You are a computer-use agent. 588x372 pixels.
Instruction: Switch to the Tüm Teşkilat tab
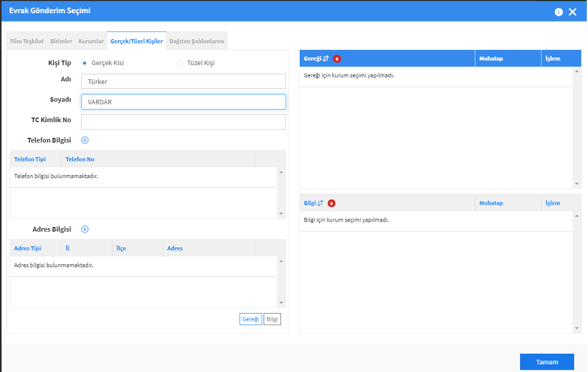pos(26,42)
